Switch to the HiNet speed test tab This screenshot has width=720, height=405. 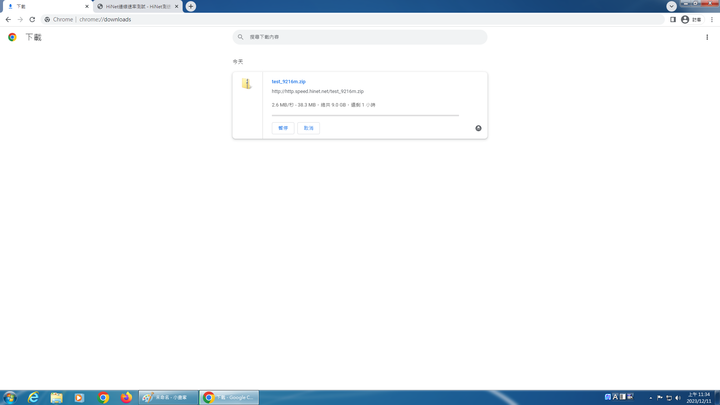pos(138,6)
